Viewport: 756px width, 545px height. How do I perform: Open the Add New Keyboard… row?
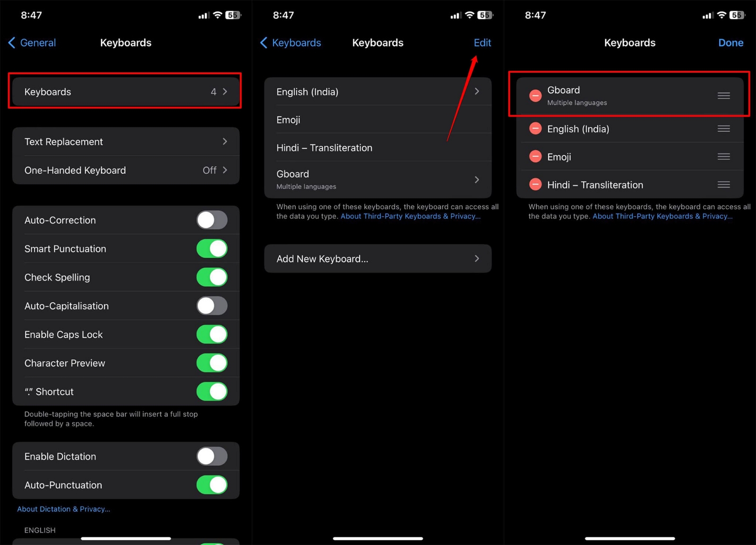tap(378, 258)
